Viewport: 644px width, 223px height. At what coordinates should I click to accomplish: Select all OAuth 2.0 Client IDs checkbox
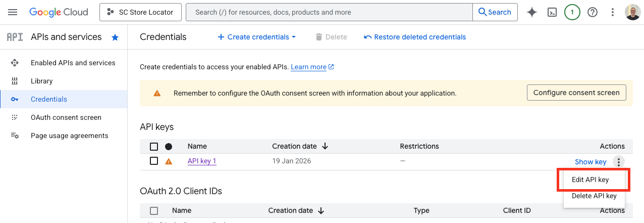154,211
